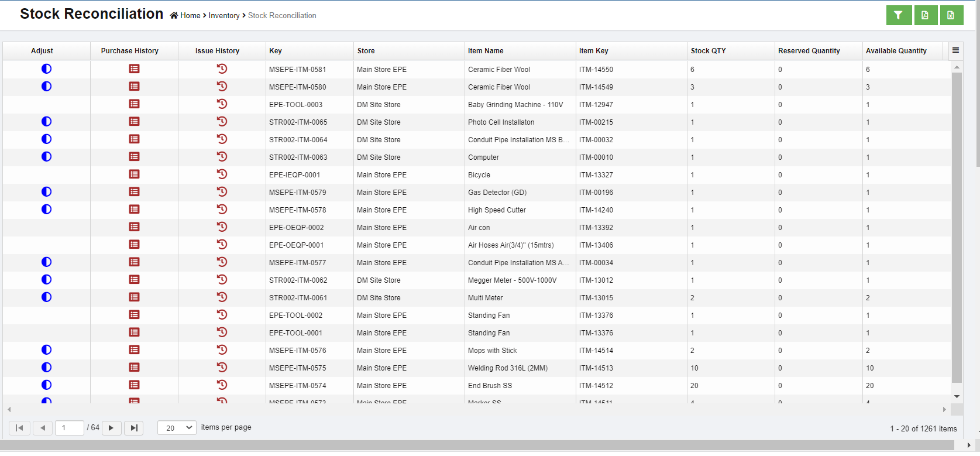This screenshot has width=980, height=456.
Task: Click the grid's vertical scrollbar down arrow
Action: pyautogui.click(x=957, y=396)
